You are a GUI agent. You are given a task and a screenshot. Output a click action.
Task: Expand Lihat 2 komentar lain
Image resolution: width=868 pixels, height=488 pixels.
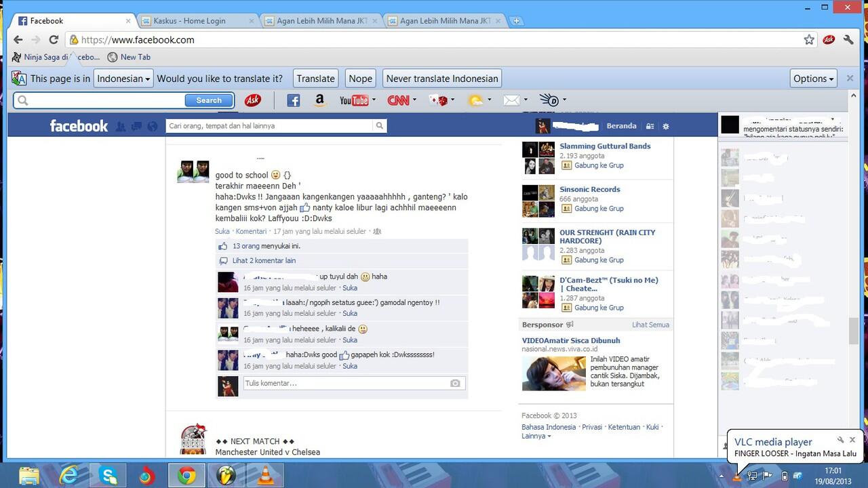coord(264,260)
